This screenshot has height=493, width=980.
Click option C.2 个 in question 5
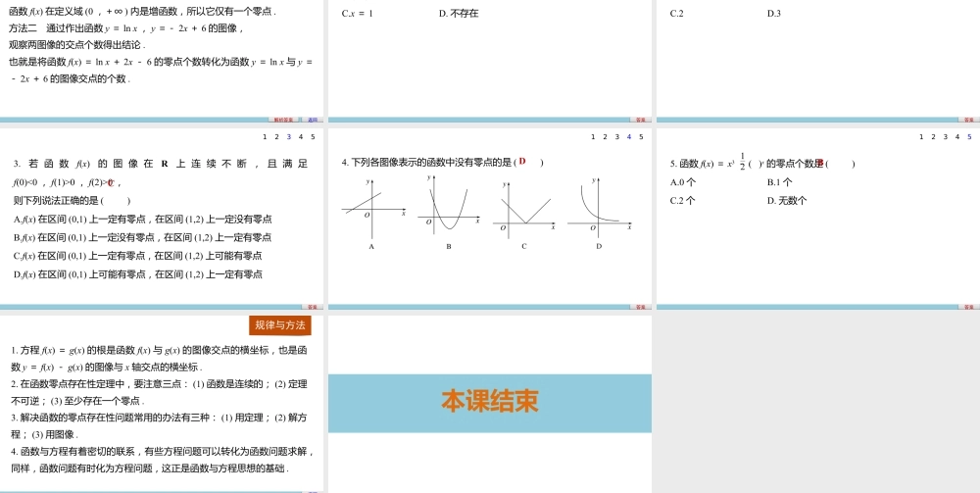[682, 201]
